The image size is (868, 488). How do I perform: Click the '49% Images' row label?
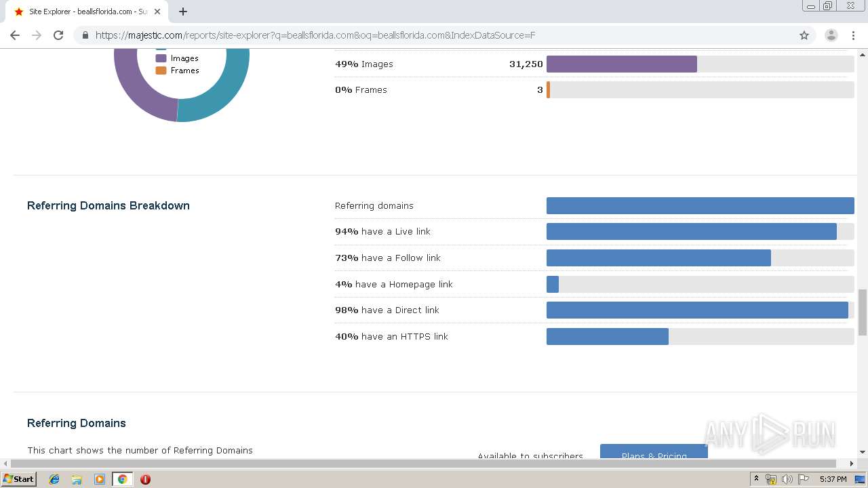[x=364, y=64]
